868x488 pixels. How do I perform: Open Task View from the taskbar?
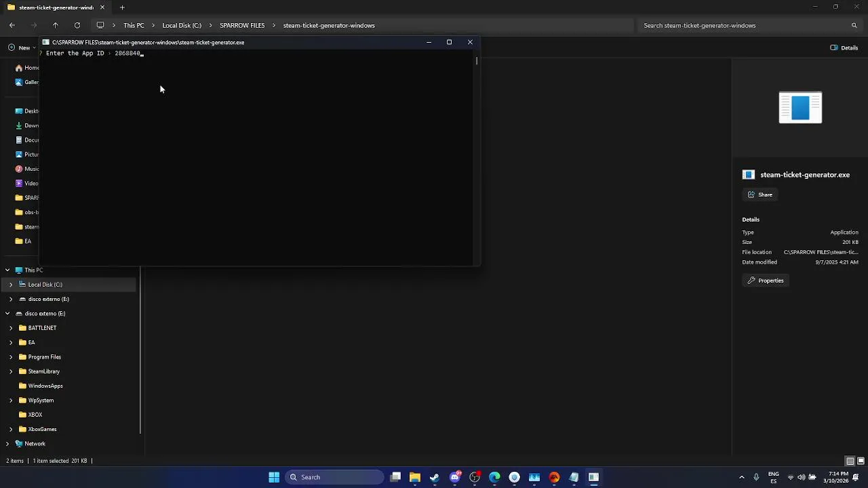395,477
